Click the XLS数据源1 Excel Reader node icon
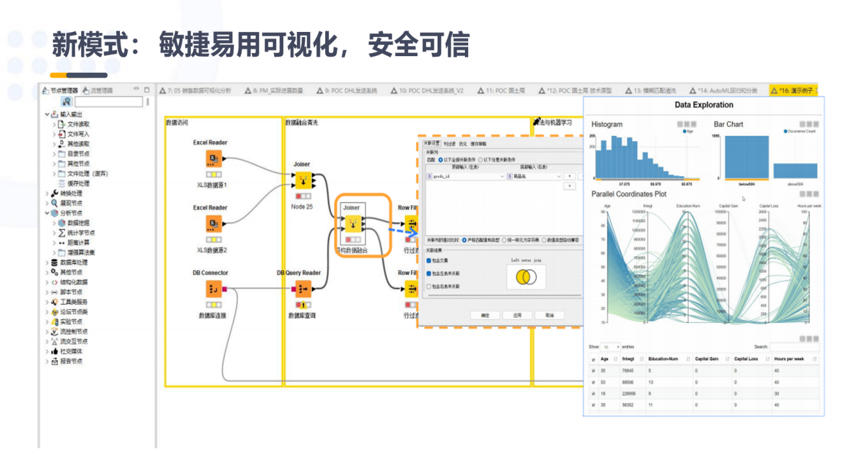This screenshot has height=459, width=868. pyautogui.click(x=213, y=159)
